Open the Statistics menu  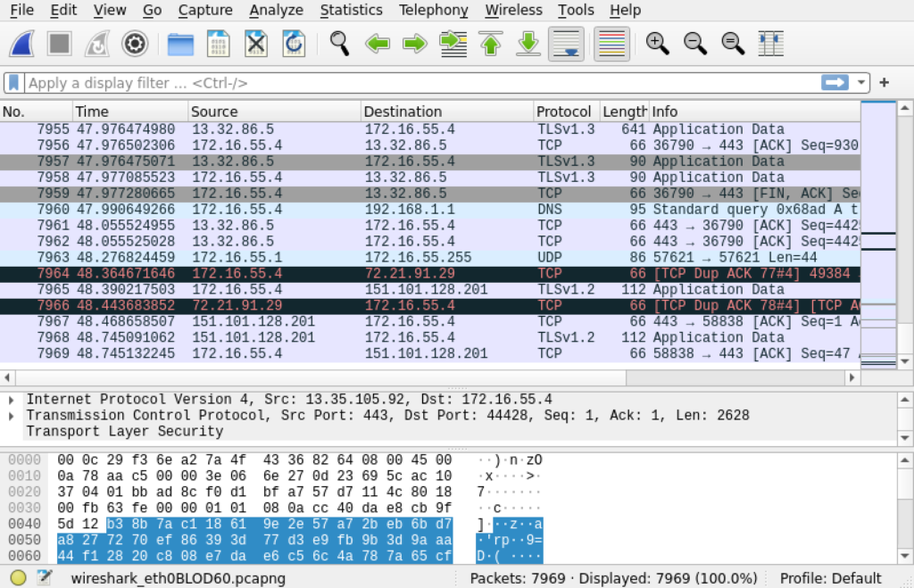351,10
